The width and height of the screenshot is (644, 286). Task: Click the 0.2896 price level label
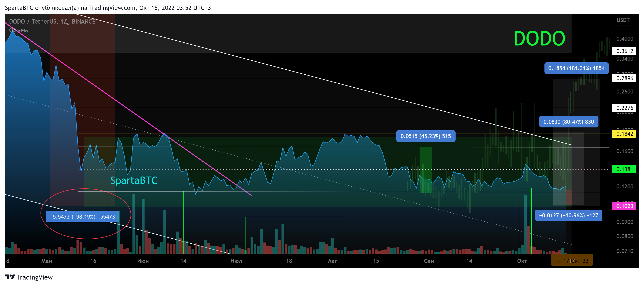click(x=624, y=78)
